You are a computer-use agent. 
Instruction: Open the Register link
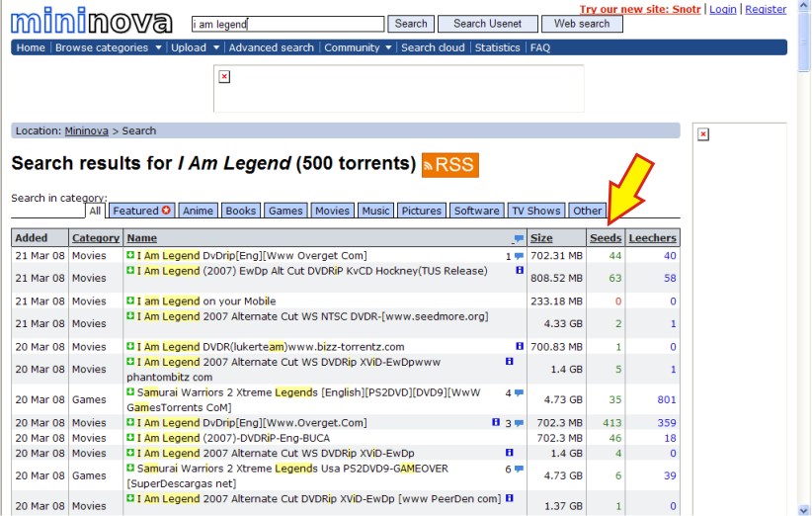pyautogui.click(x=766, y=9)
